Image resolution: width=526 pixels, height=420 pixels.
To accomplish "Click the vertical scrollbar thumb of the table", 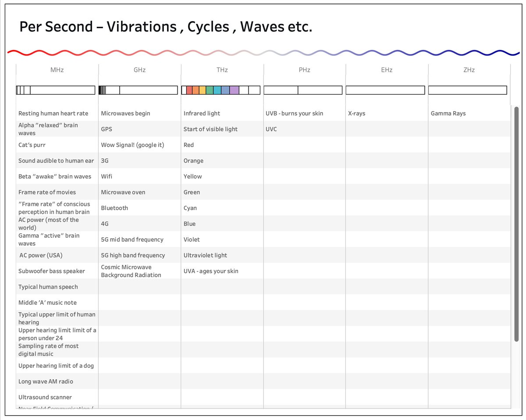I will (516, 223).
